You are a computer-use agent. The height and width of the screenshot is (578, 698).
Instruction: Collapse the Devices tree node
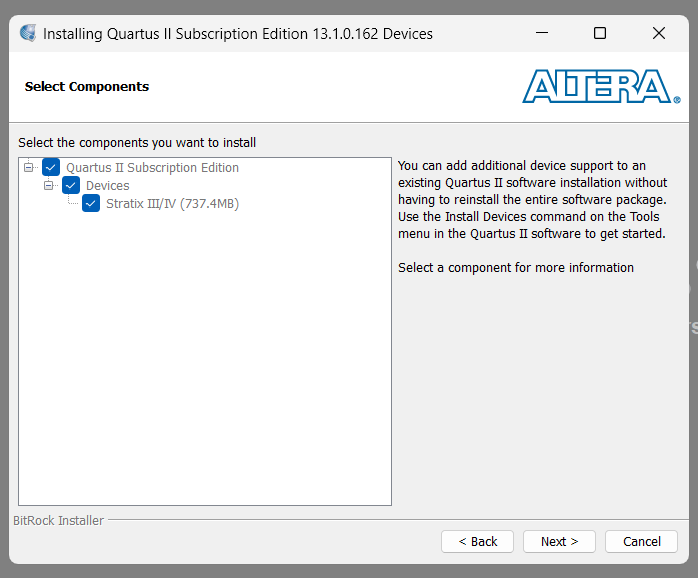tap(49, 185)
